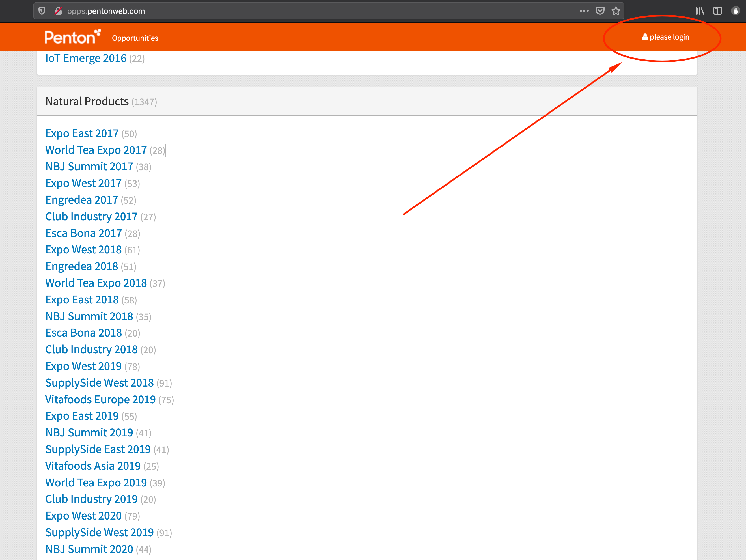
Task: Open the Library icon in toolbar
Action: click(699, 11)
